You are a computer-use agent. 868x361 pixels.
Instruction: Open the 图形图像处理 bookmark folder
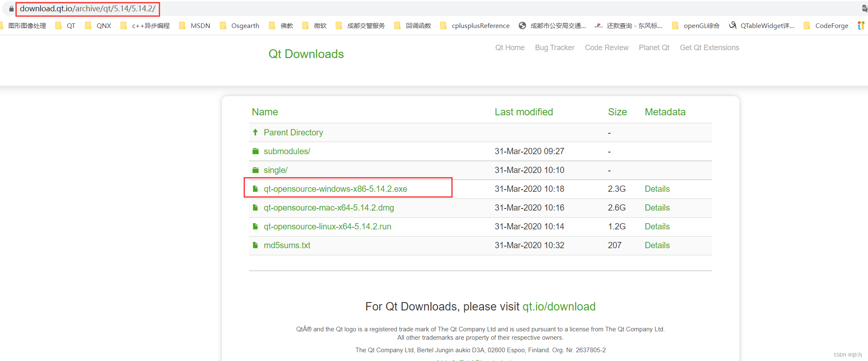pos(23,26)
